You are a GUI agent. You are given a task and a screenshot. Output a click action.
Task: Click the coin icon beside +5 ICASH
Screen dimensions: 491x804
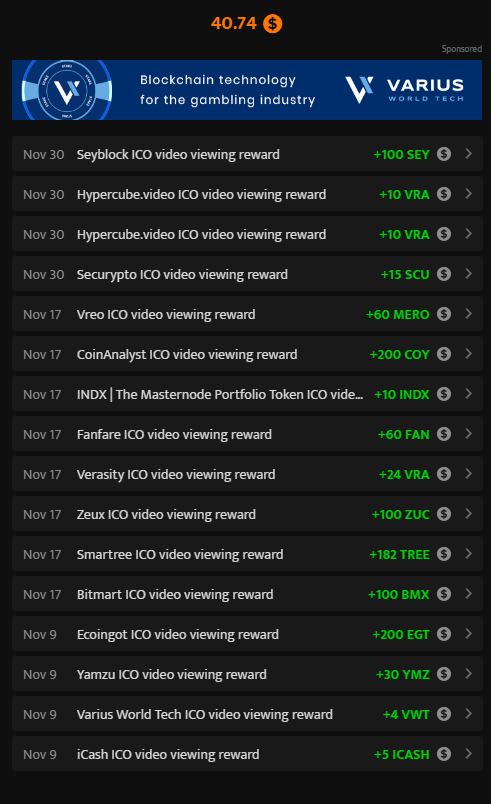coord(444,754)
